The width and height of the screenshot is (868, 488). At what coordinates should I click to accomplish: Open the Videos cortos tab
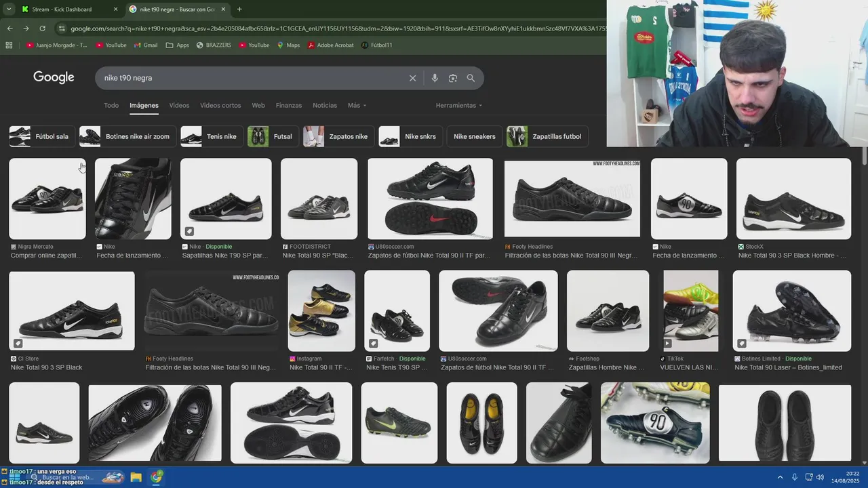tap(220, 105)
